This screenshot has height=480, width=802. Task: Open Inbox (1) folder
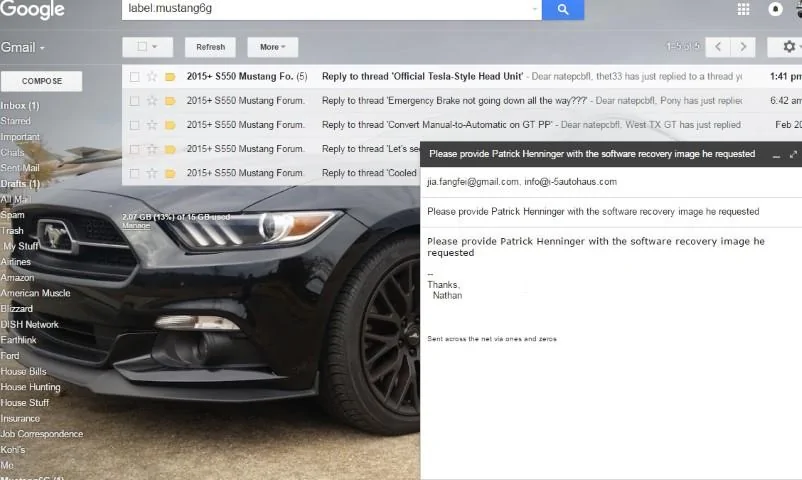(x=20, y=105)
